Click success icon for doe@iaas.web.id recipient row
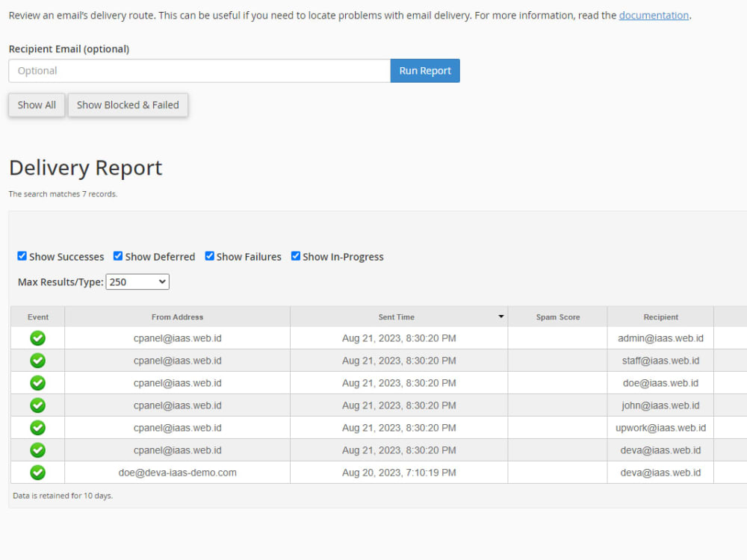Image resolution: width=747 pixels, height=560 pixels. point(37,383)
